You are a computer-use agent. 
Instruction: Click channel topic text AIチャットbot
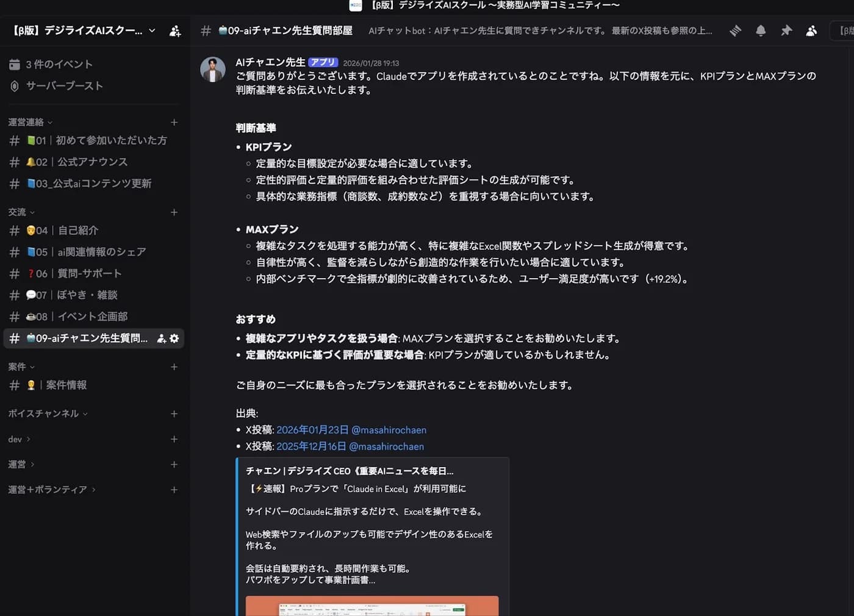pyautogui.click(x=540, y=30)
